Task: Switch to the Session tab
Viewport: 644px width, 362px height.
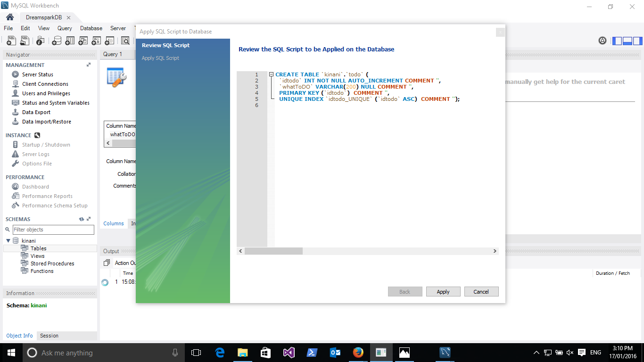Action: pyautogui.click(x=49, y=336)
